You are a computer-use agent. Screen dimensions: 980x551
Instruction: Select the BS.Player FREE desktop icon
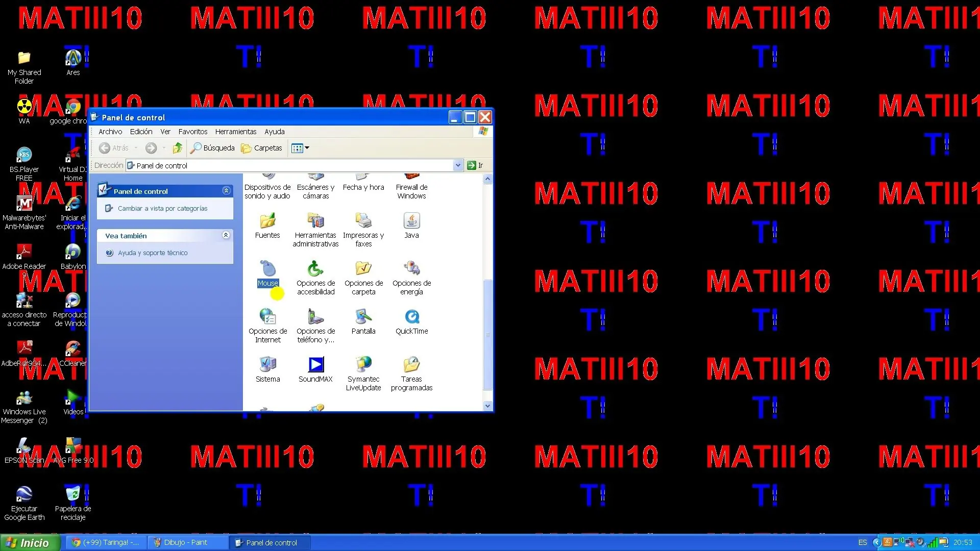click(x=24, y=164)
